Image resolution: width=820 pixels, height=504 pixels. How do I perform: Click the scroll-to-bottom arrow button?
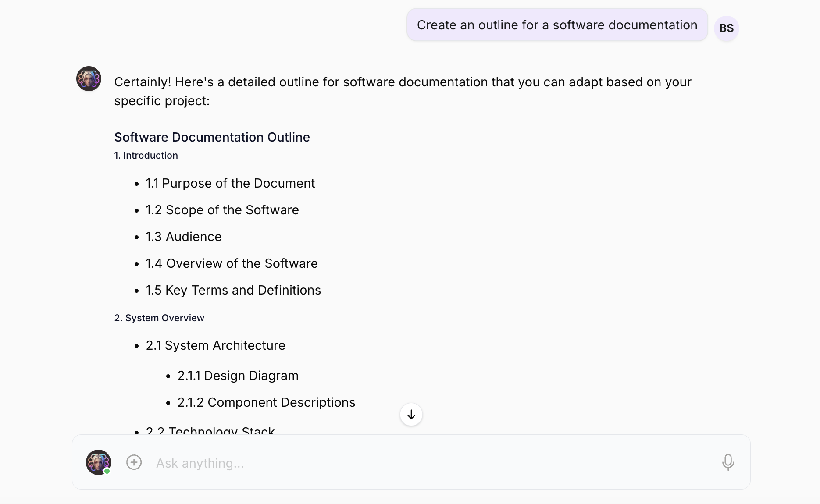411,415
